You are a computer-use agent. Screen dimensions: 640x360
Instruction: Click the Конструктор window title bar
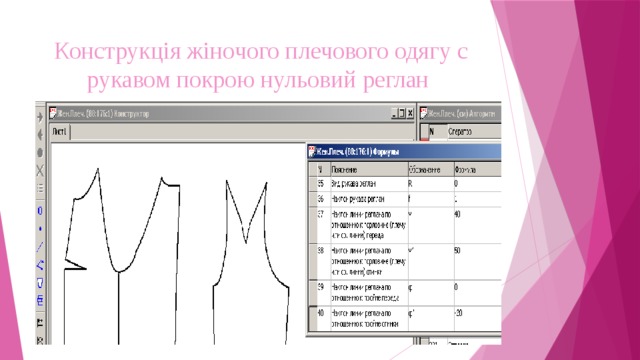[x=231, y=113]
